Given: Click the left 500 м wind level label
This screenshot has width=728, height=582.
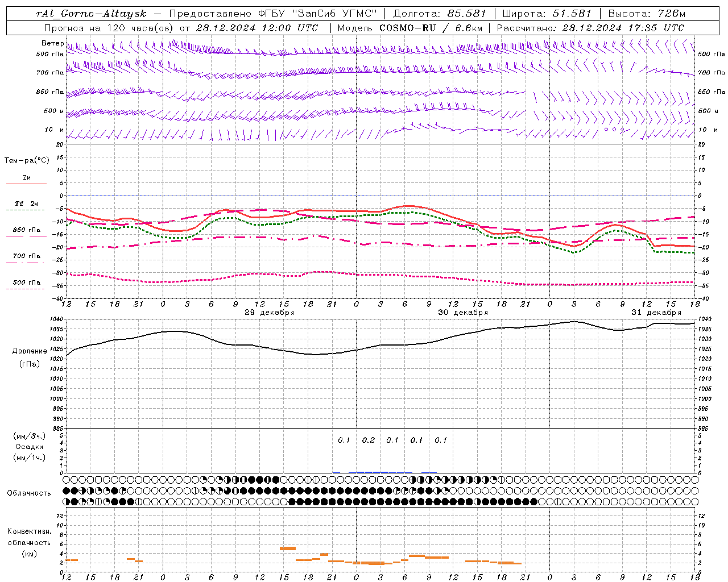Looking at the screenshot, I should click(54, 111).
